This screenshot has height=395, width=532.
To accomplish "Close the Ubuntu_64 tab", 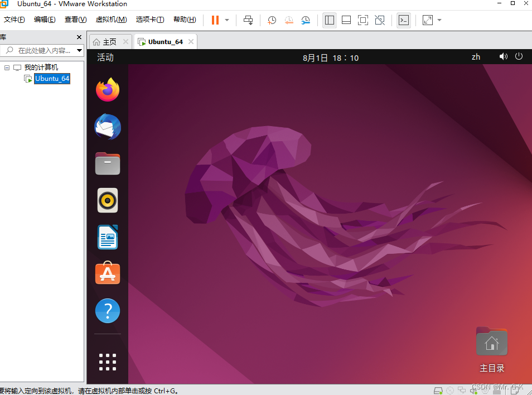I will [x=191, y=41].
